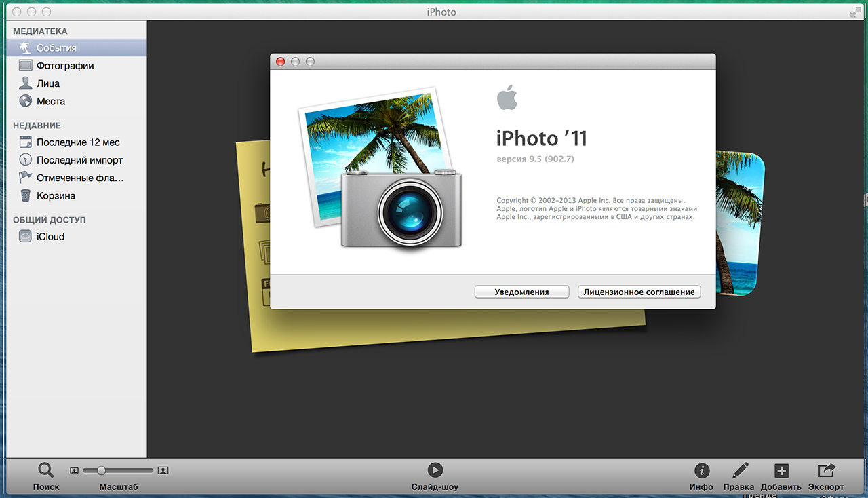
Task: Select the Фотографии text in the sidebar
Action: coord(65,66)
